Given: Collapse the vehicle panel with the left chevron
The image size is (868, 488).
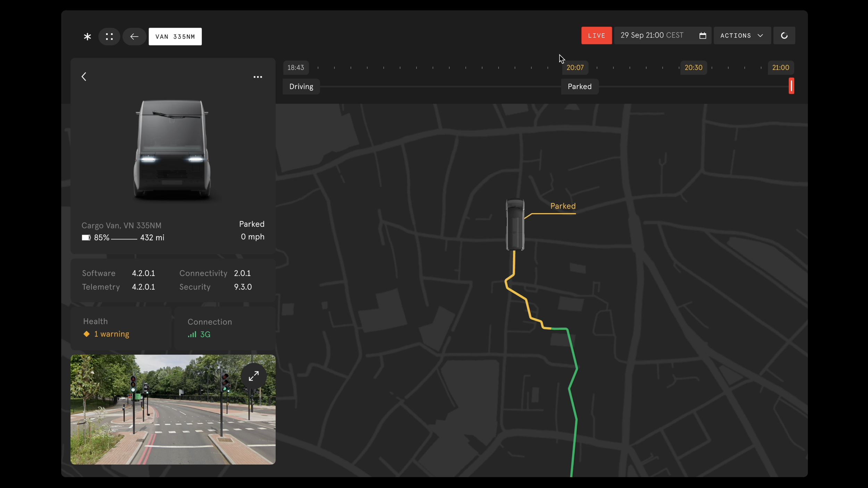Looking at the screenshot, I should pos(84,77).
